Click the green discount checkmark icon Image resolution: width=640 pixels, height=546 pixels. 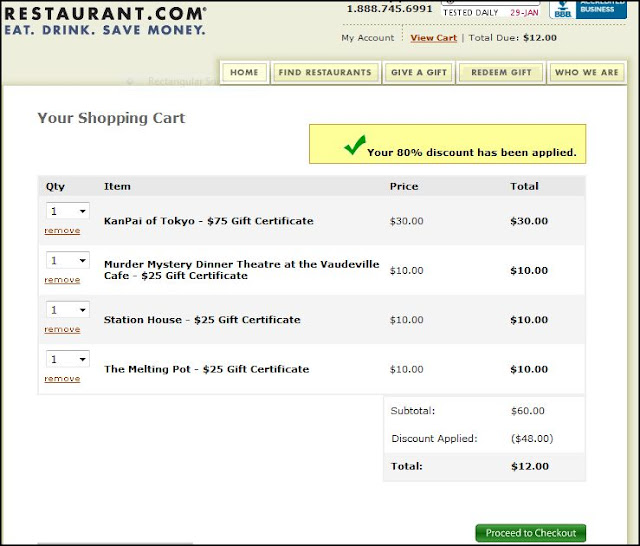click(354, 145)
